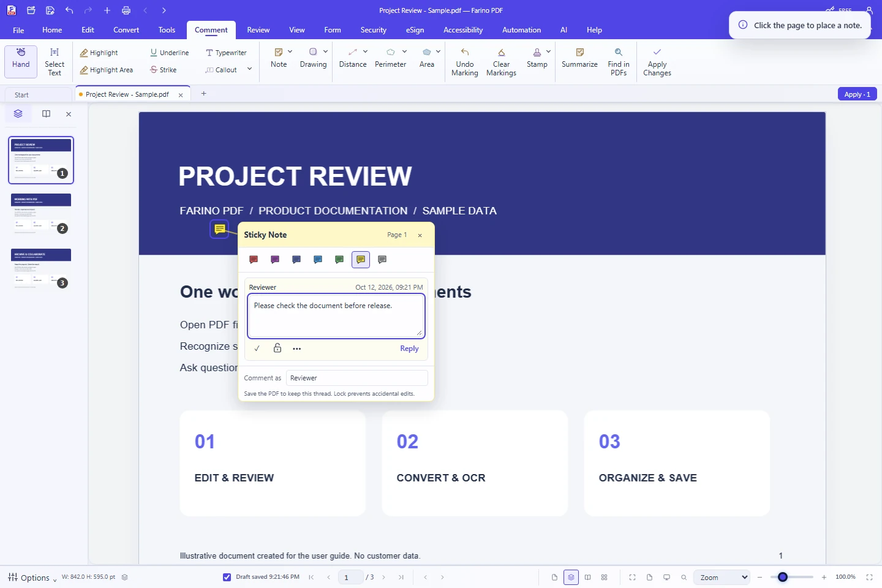The width and height of the screenshot is (882, 588).
Task: Expand the Stamp dropdown arrow
Action: pos(548,51)
